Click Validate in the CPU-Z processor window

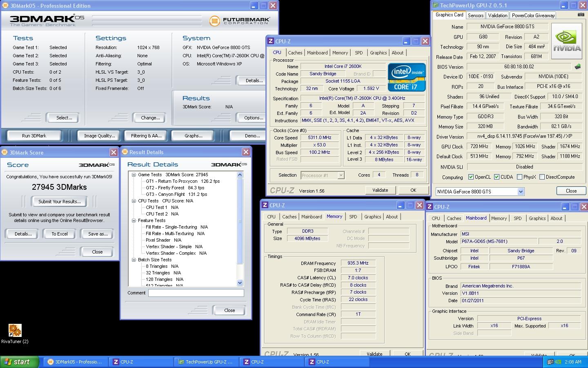click(380, 190)
